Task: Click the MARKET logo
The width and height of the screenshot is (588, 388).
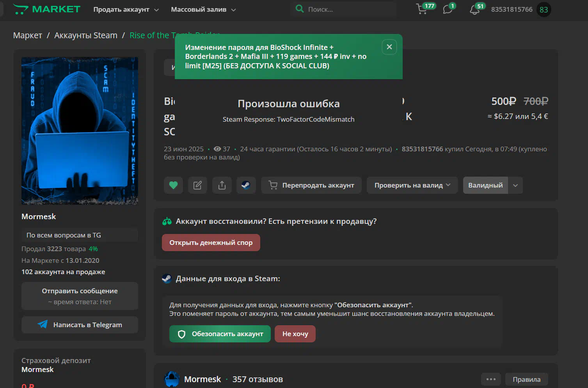Action: [47, 9]
